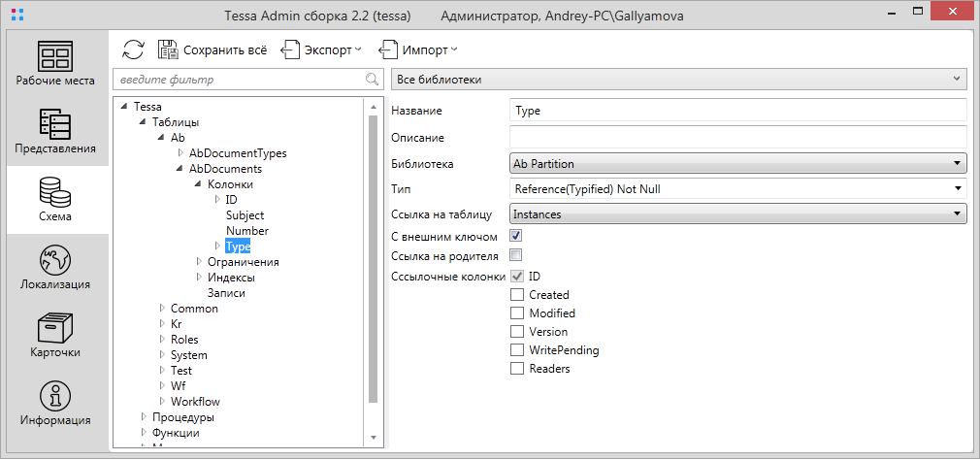Expand the Workflow tree node
The height and width of the screenshot is (460, 980).
(163, 401)
